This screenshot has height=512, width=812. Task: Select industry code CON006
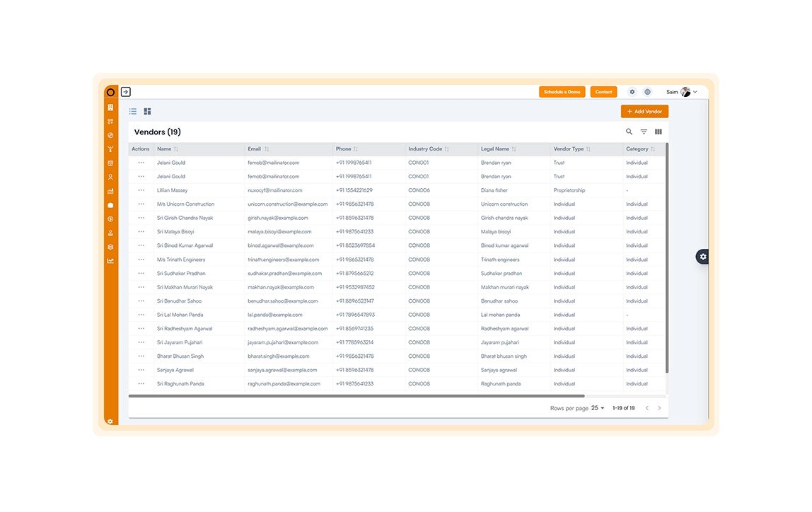point(419,190)
